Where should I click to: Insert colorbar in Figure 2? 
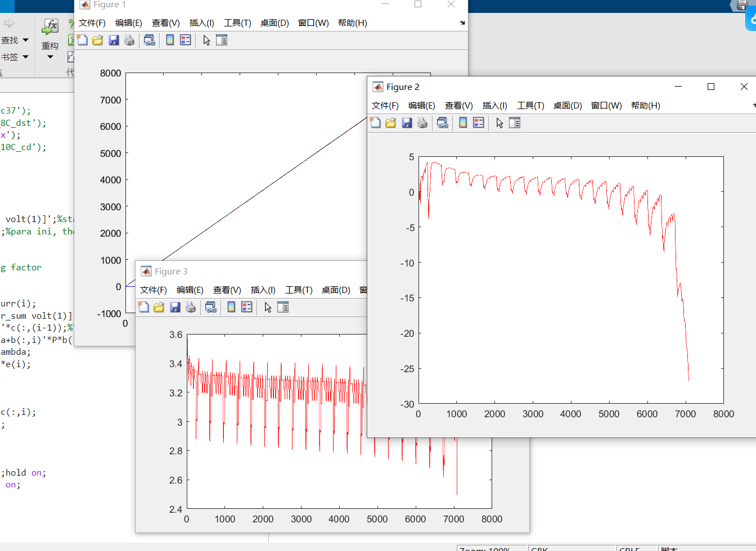[463, 123]
